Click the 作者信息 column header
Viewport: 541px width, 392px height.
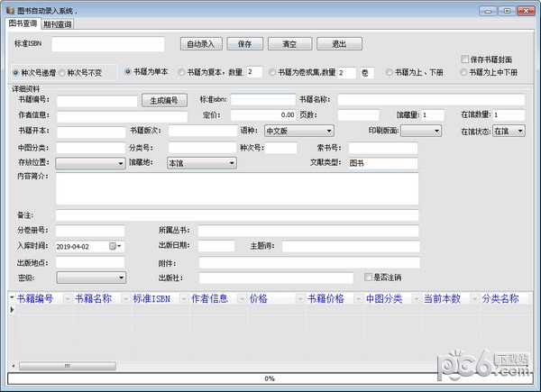(x=210, y=298)
